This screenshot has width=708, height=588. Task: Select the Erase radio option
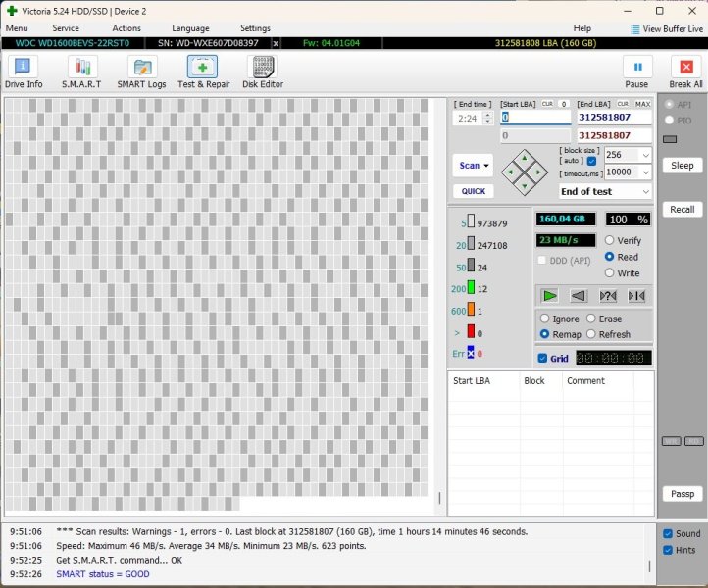point(591,318)
